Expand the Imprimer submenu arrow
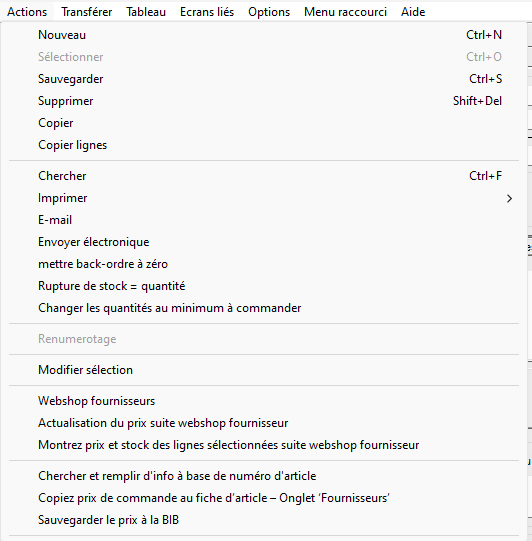Screen dimensions: 532x541 point(509,198)
